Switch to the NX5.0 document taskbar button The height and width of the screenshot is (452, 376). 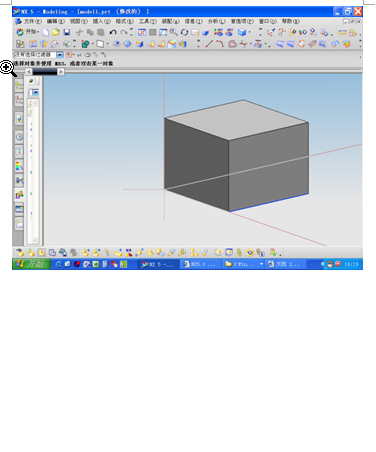tap(200, 264)
